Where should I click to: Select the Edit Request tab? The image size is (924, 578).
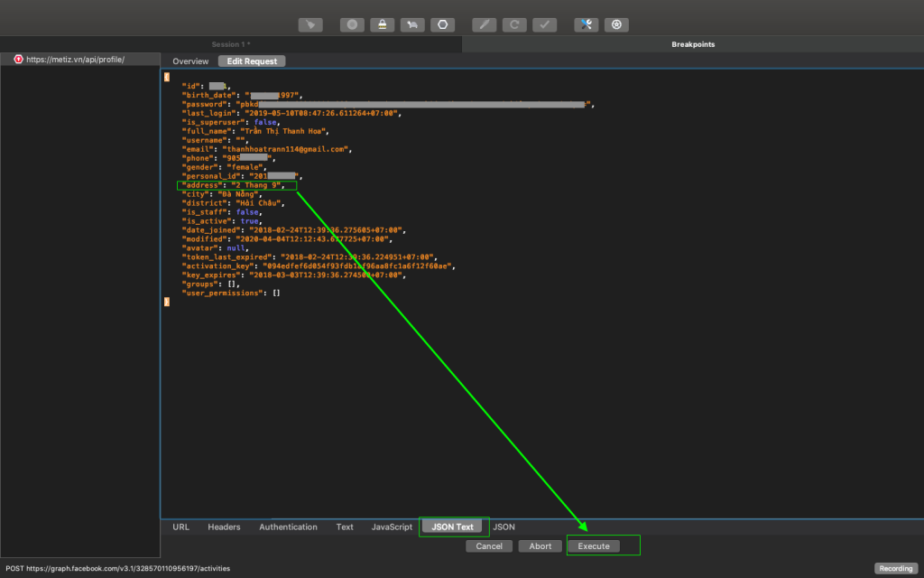point(252,61)
